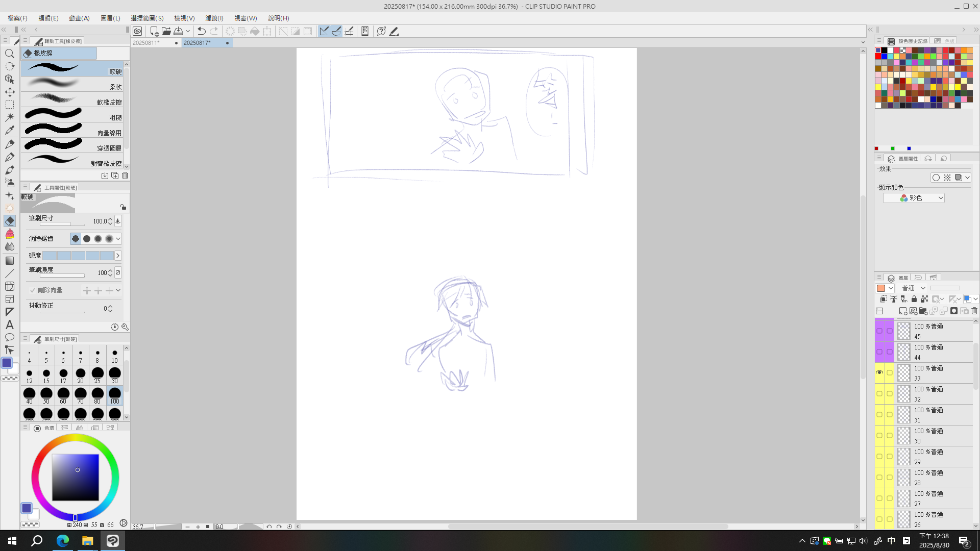Click the delete sub tool trash icon
The height and width of the screenshot is (551, 980).
click(x=125, y=176)
